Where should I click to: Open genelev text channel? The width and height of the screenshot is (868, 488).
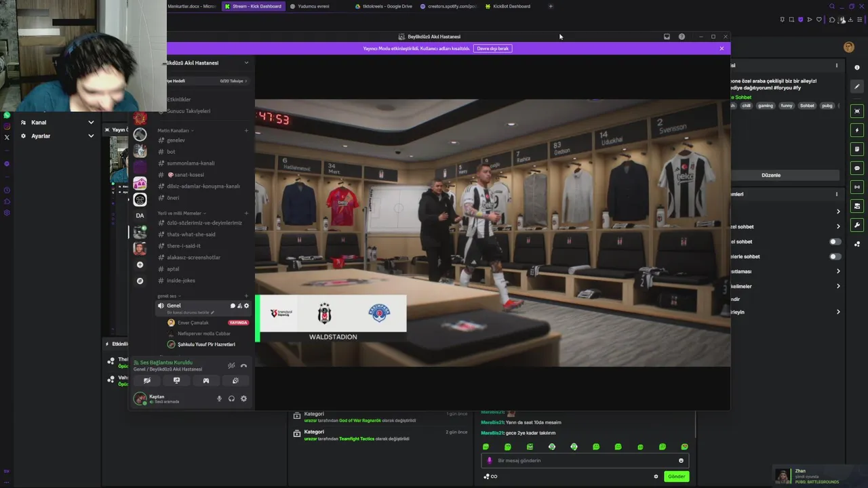[176, 140]
